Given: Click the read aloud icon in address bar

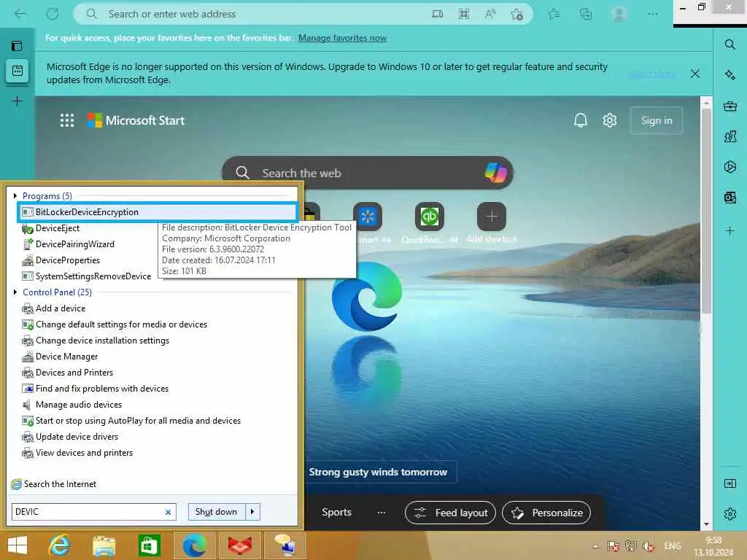Looking at the screenshot, I should (490, 15).
